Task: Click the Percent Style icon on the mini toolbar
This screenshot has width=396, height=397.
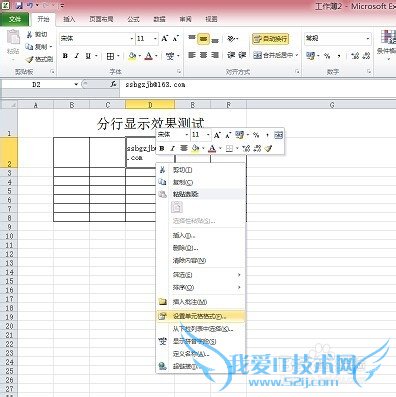Action: [256, 135]
